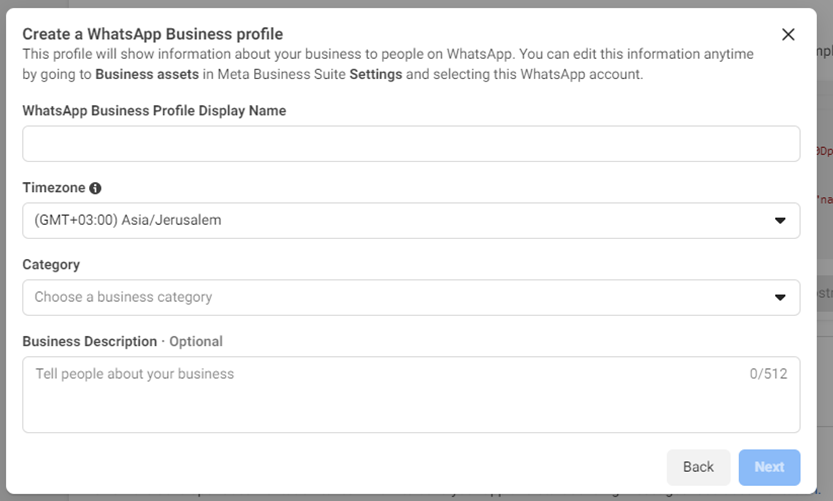The height and width of the screenshot is (501, 833).
Task: Click the dialog title heading
Action: [152, 34]
